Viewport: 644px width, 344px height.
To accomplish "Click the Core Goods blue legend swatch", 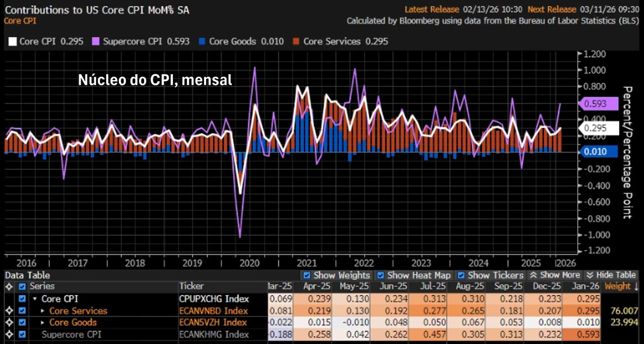I will 202,42.
